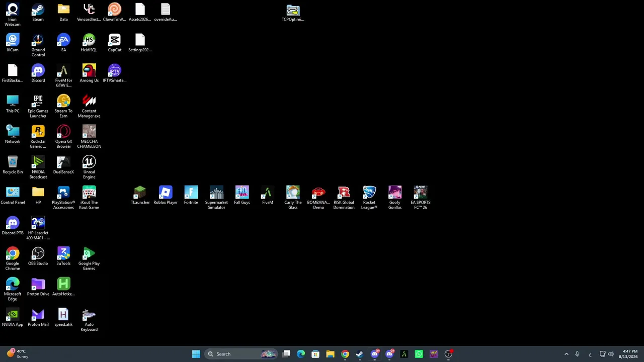Click the taskbar Search box

coord(240,354)
